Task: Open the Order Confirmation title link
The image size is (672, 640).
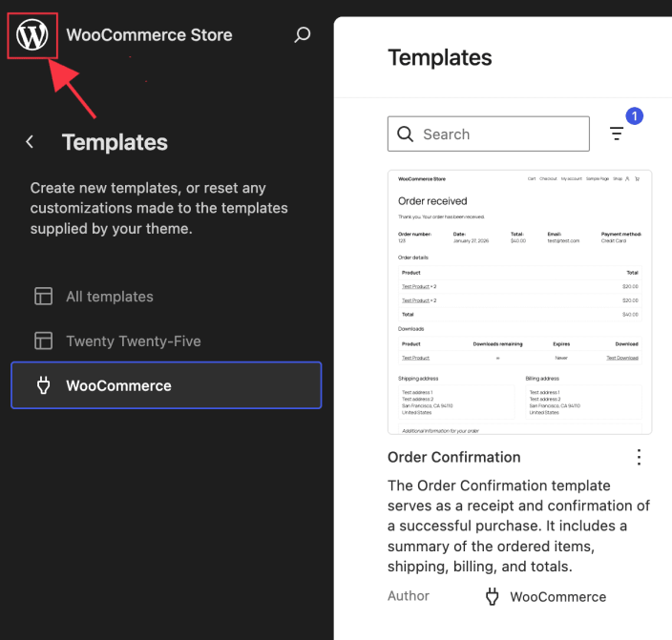Action: [x=453, y=457]
